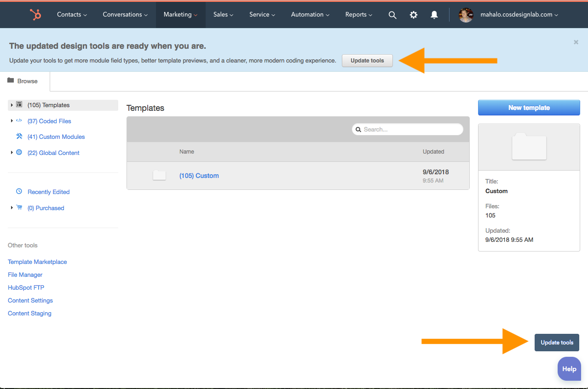Click the 'Custom' title value in details panel
588x389 pixels.
point(496,191)
